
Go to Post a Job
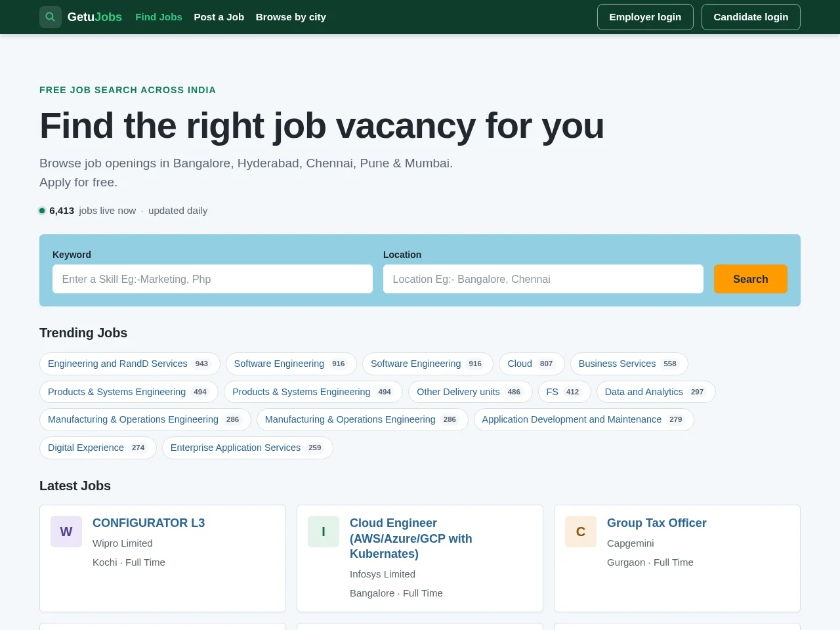(x=219, y=17)
